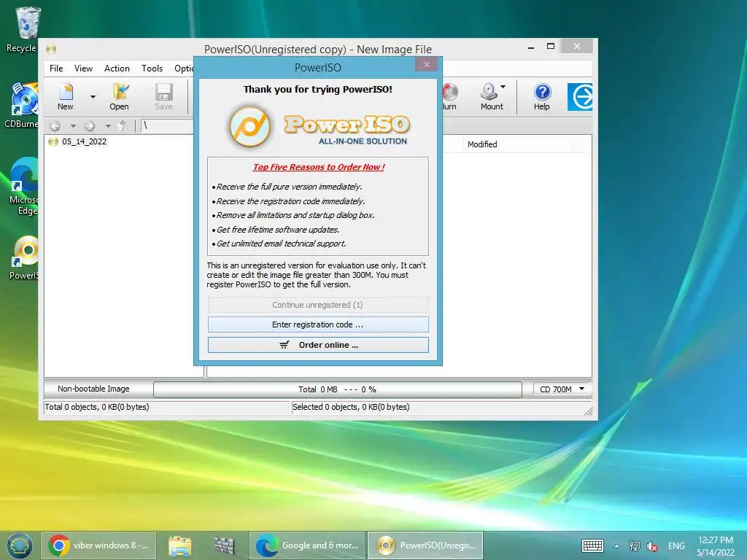Screen dimensions: 747x560
Task: Click the Non-bootable Image status label
Action: click(x=93, y=389)
